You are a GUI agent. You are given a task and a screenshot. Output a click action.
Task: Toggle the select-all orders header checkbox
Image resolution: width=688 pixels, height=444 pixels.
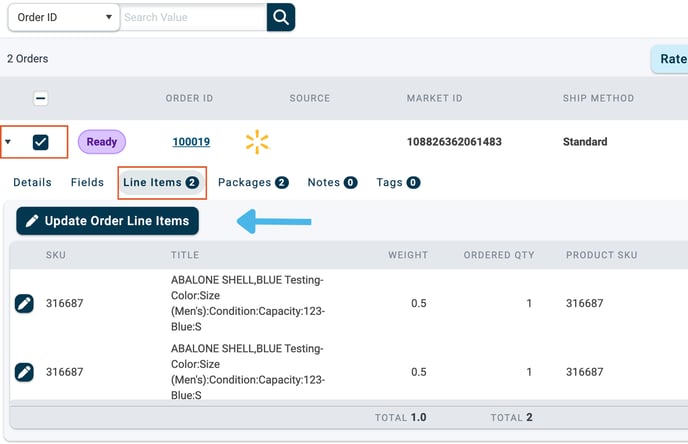tap(41, 99)
